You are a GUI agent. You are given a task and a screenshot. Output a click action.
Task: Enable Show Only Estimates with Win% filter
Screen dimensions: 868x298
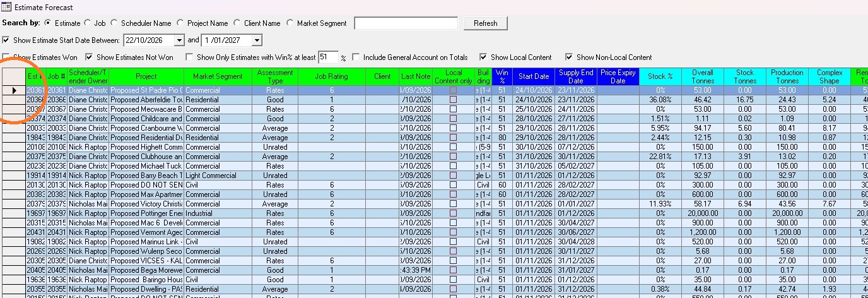click(189, 57)
